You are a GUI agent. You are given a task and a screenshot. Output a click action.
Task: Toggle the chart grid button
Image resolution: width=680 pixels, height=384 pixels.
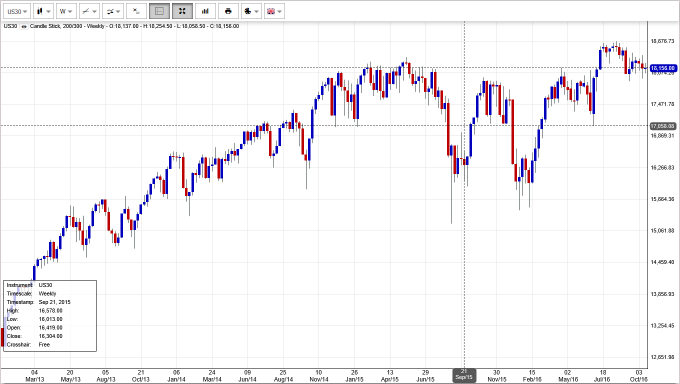pos(160,11)
